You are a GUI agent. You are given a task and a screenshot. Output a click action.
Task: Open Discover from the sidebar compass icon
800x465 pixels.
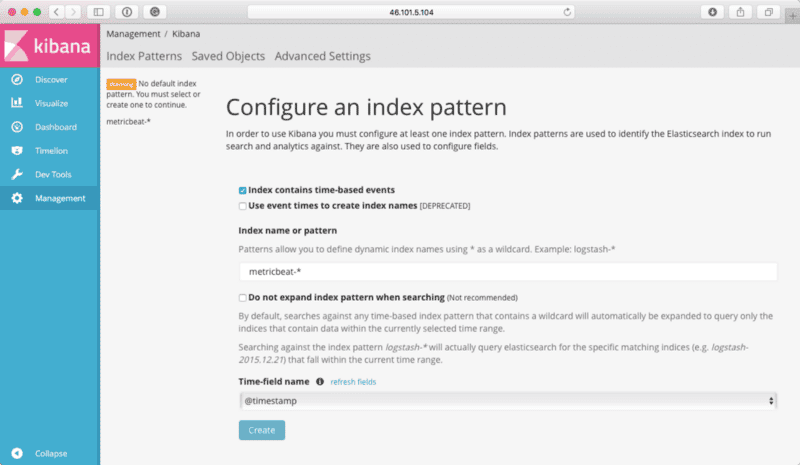click(17, 79)
